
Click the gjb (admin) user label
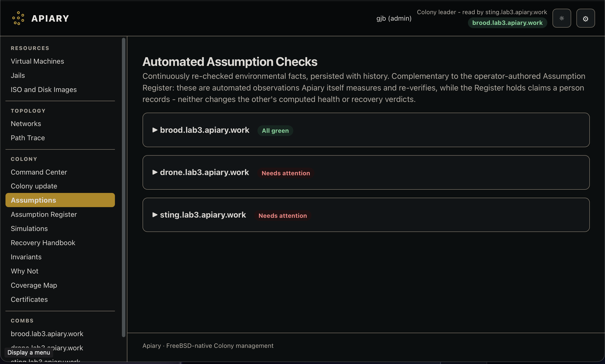pyautogui.click(x=394, y=18)
